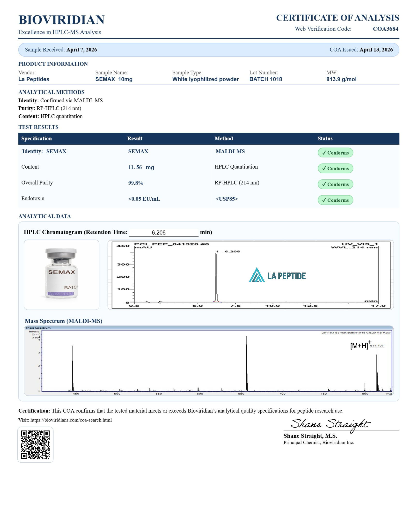Image resolution: width=411 pixels, height=532 pixels.
Task: Click the QR code image
Action: [x=35, y=444]
